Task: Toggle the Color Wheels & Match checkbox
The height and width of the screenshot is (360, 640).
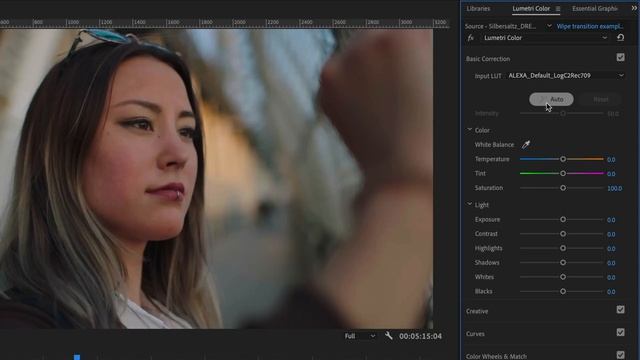Action: click(x=620, y=355)
